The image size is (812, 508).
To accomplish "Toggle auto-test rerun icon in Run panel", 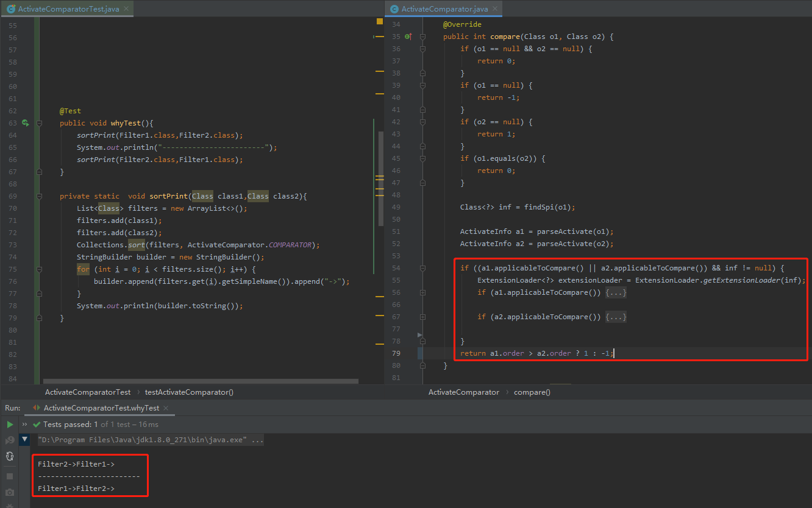I will point(10,456).
